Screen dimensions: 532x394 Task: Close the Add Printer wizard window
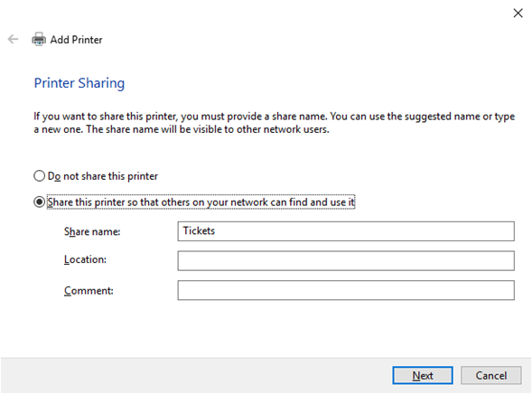518,14
